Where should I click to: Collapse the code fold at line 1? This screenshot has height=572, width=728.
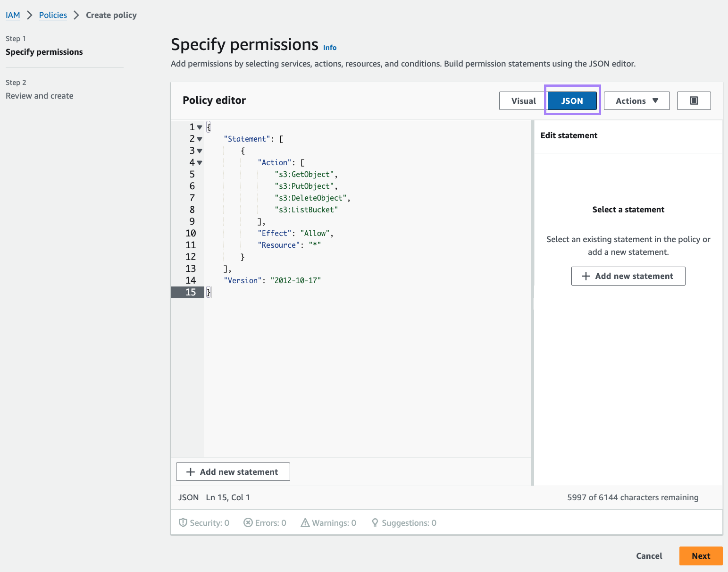pos(200,127)
